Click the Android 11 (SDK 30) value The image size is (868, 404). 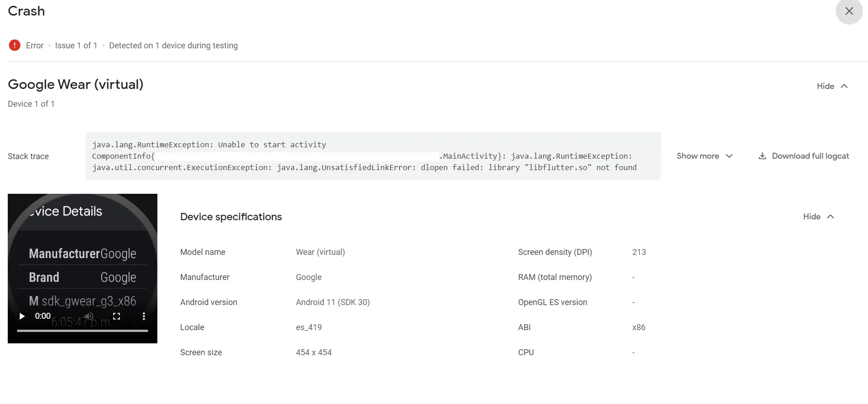pyautogui.click(x=333, y=302)
